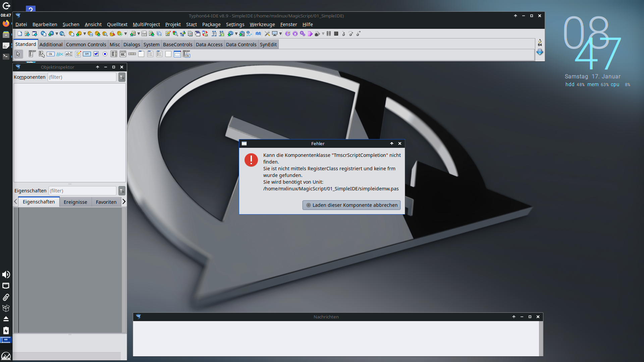644x362 pixels.
Task: Select the TToggleBox palette component
Action: (87, 54)
